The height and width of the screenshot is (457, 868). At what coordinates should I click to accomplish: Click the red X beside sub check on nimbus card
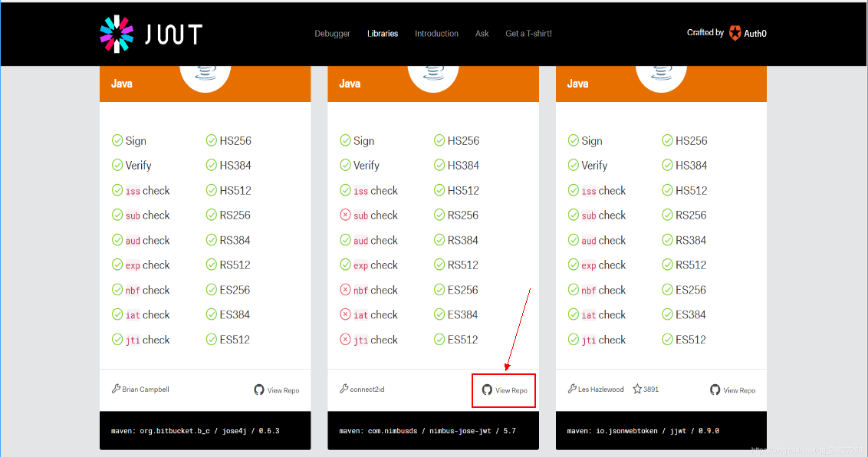click(x=346, y=215)
